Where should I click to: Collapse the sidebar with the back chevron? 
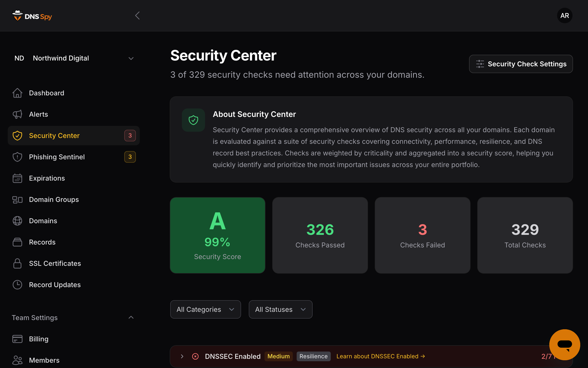137,15
